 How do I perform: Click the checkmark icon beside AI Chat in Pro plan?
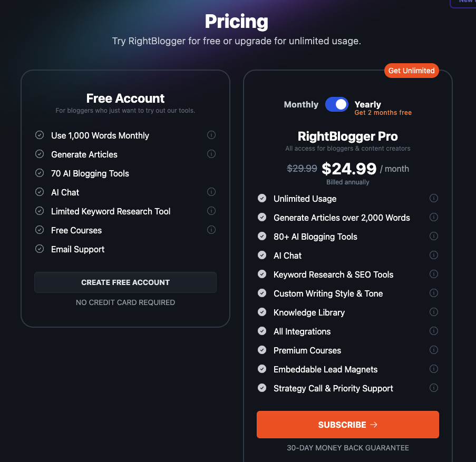coord(262,255)
